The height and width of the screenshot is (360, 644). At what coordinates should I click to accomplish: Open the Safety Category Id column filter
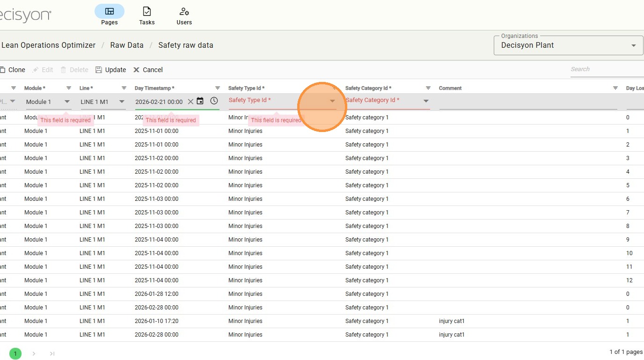428,88
